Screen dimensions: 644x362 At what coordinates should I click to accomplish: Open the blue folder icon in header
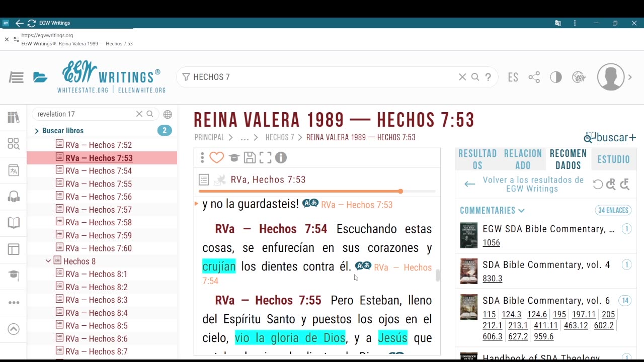(x=40, y=77)
